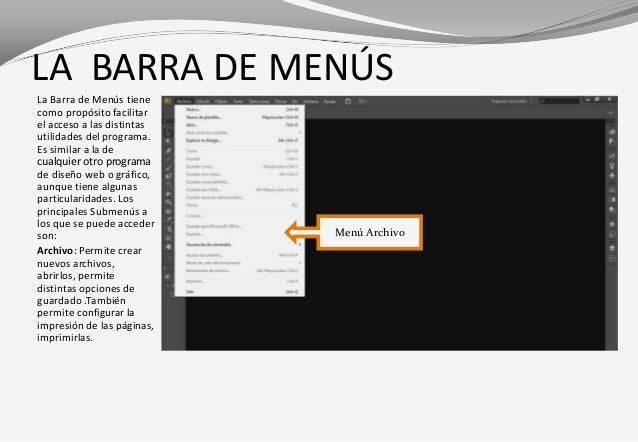
Task: Open the Layers panel icon
Action: point(612,248)
